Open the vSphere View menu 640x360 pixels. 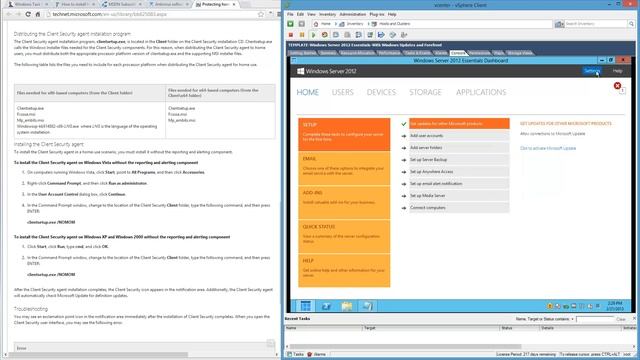(x=311, y=14)
